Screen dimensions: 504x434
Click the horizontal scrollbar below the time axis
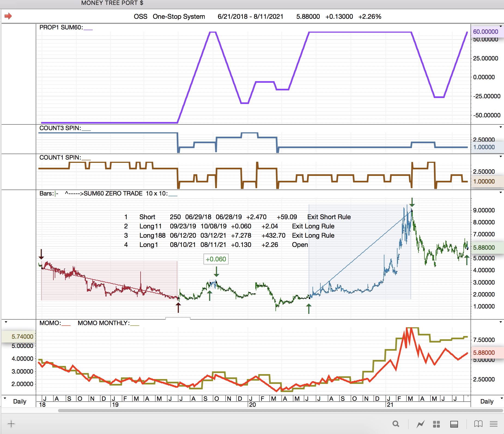pyautogui.click(x=281, y=411)
